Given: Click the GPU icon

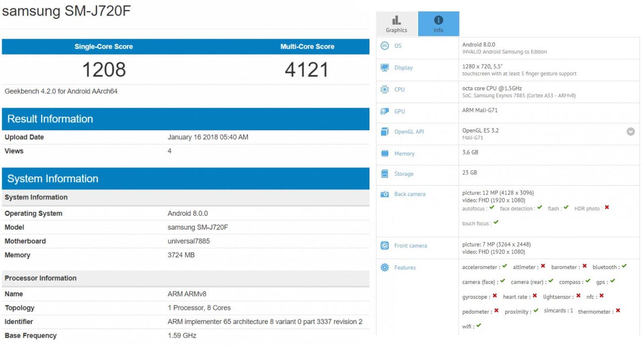Looking at the screenshot, I should click(x=384, y=111).
